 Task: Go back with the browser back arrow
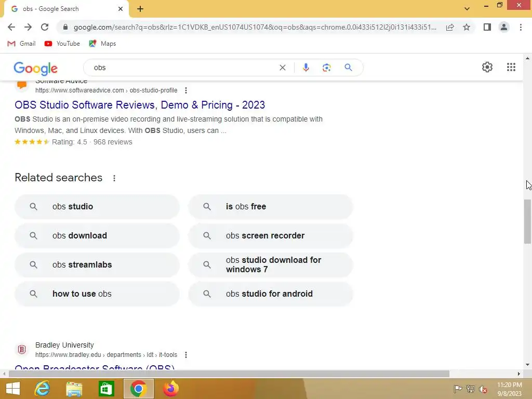point(11,27)
